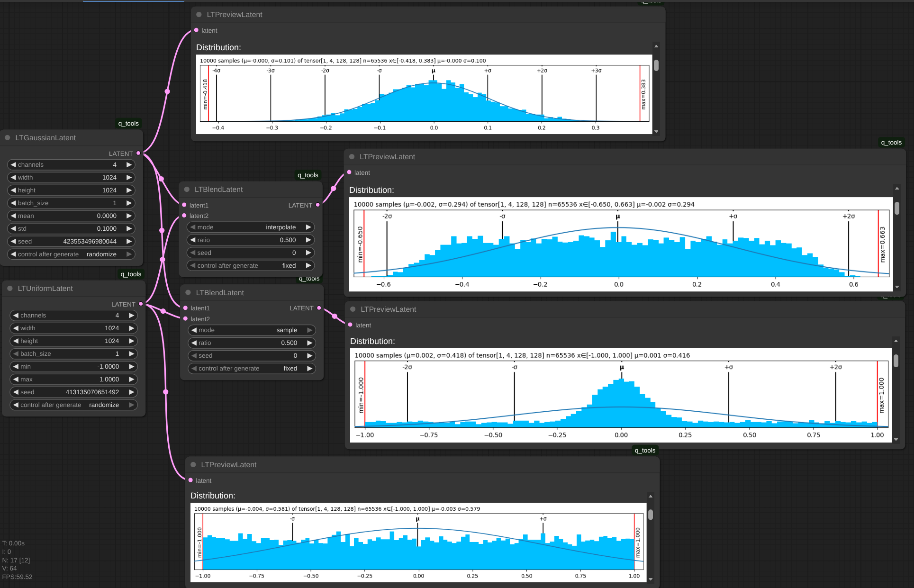This screenshot has width=914, height=588.
Task: Collapse the sample LTBlendLatent node dot
Action: (x=188, y=293)
